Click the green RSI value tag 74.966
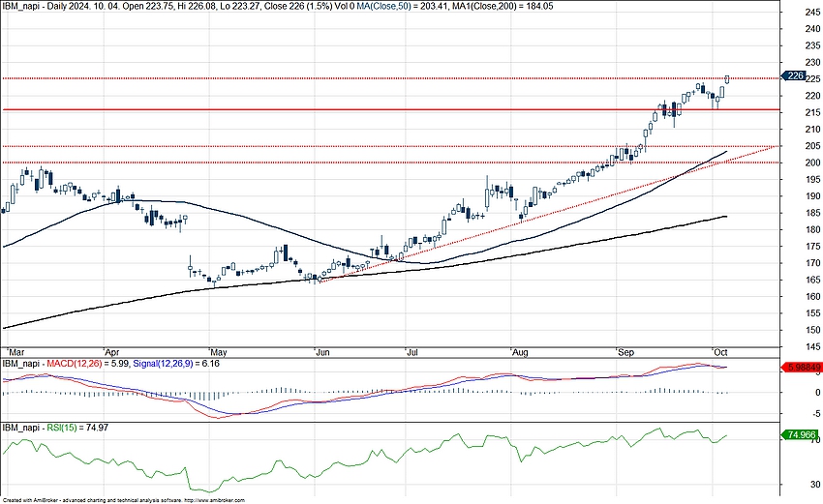 pyautogui.click(x=800, y=434)
